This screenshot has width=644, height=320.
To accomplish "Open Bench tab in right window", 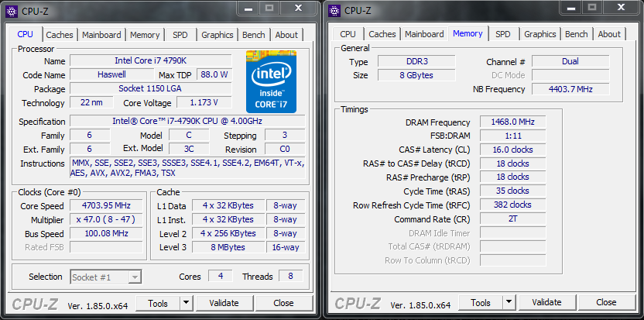I will 576,34.
